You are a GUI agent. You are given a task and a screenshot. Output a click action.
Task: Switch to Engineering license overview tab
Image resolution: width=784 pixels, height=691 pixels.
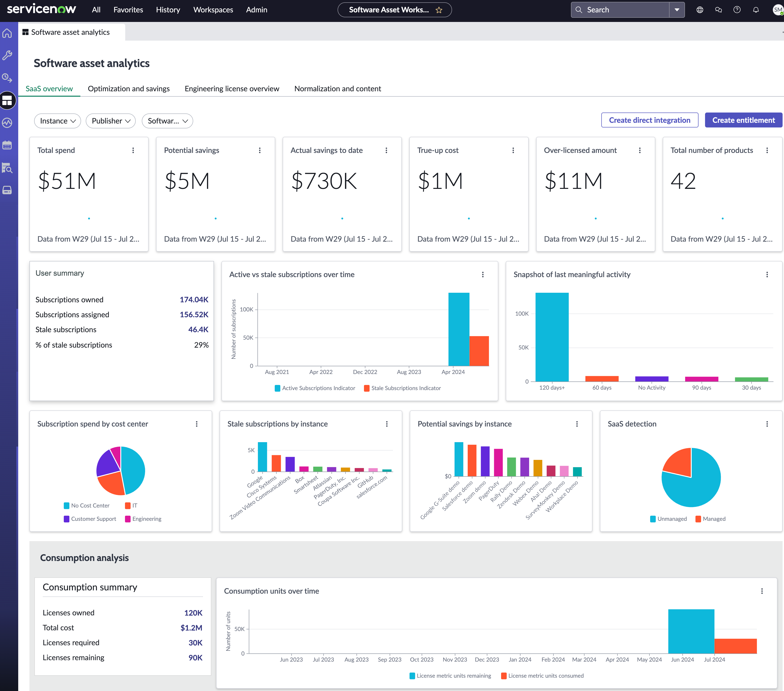pyautogui.click(x=232, y=88)
